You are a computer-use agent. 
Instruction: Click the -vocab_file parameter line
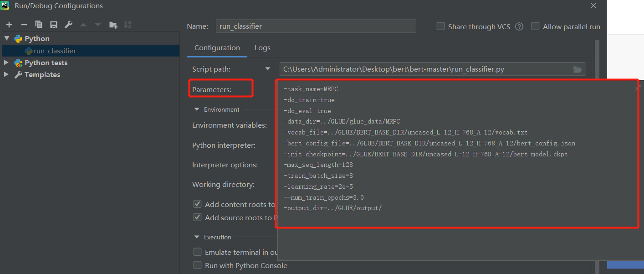click(405, 132)
